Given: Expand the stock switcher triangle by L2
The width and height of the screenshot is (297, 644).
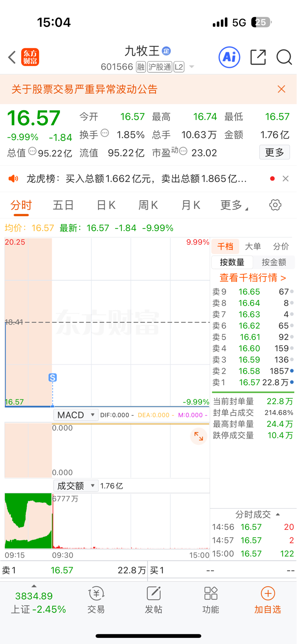Looking at the screenshot, I should point(192,67).
